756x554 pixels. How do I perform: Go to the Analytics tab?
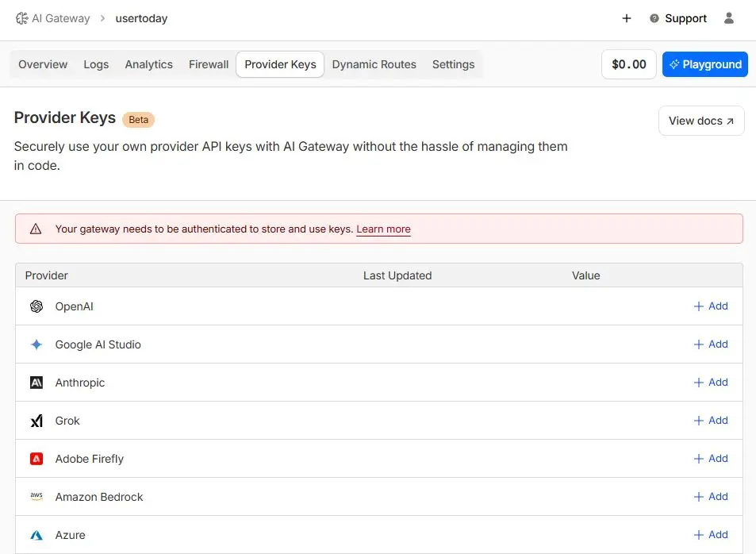[148, 64]
